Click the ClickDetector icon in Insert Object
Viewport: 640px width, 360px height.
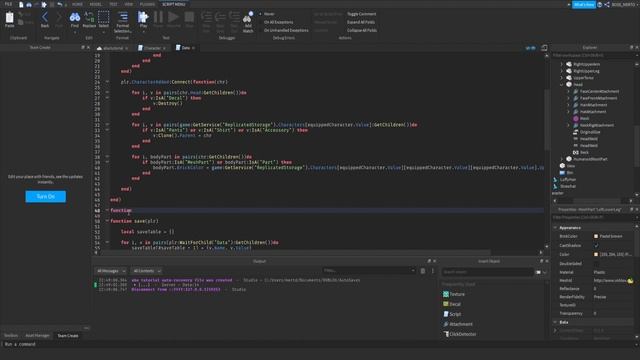point(446,334)
